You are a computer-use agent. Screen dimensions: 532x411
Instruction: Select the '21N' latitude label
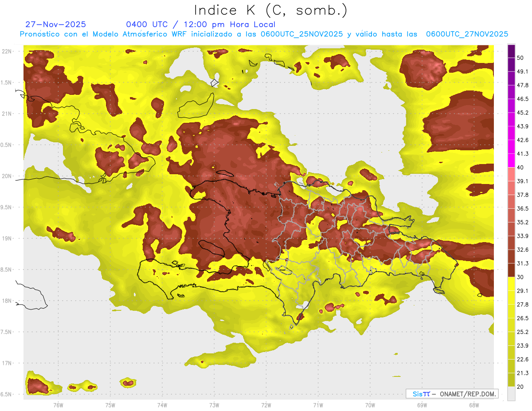pos(7,114)
